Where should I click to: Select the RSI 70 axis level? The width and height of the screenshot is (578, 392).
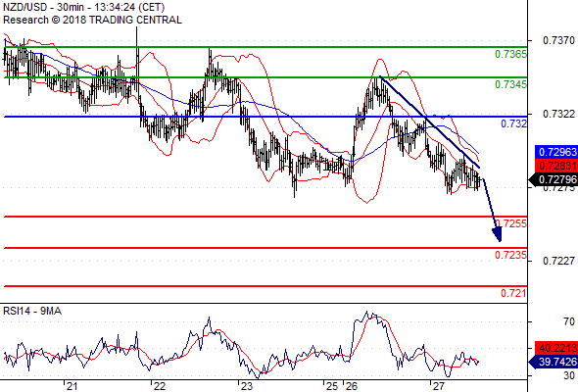point(569,322)
